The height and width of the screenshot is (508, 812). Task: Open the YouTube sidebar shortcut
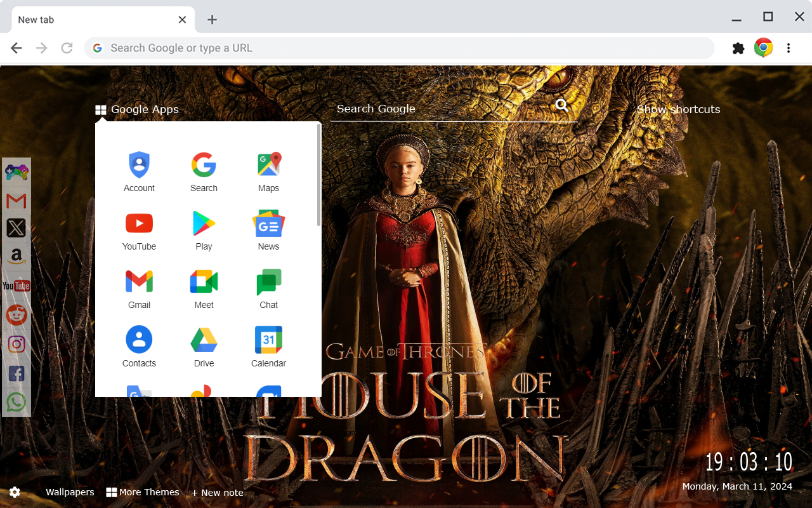(16, 286)
